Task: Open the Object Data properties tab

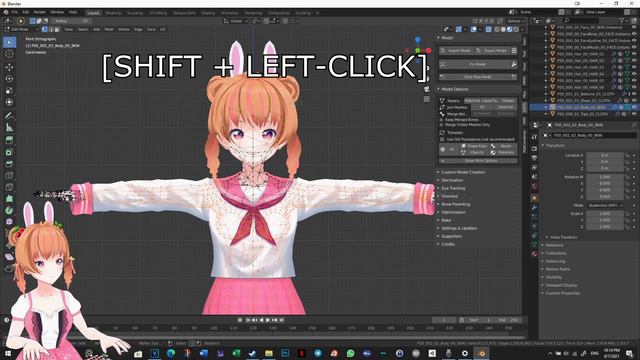Action: (534, 244)
